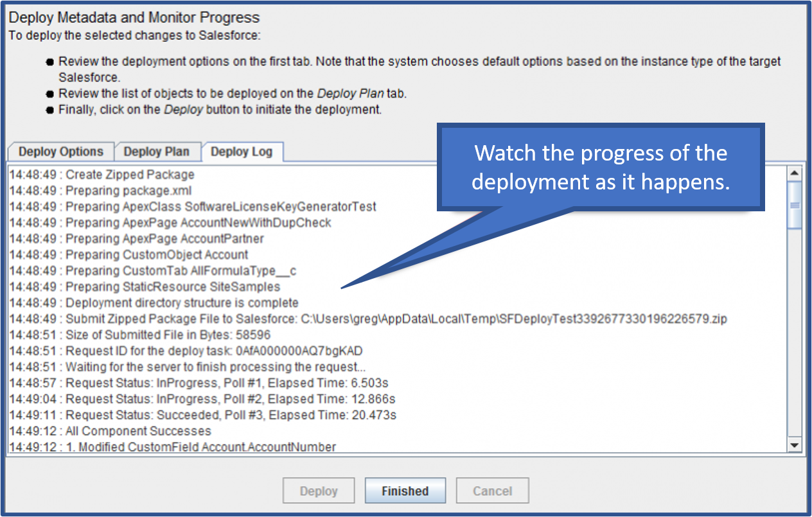Select the Poll #3 Succeeded status line
Image resolution: width=812 pixels, height=517 pixels.
point(203,416)
